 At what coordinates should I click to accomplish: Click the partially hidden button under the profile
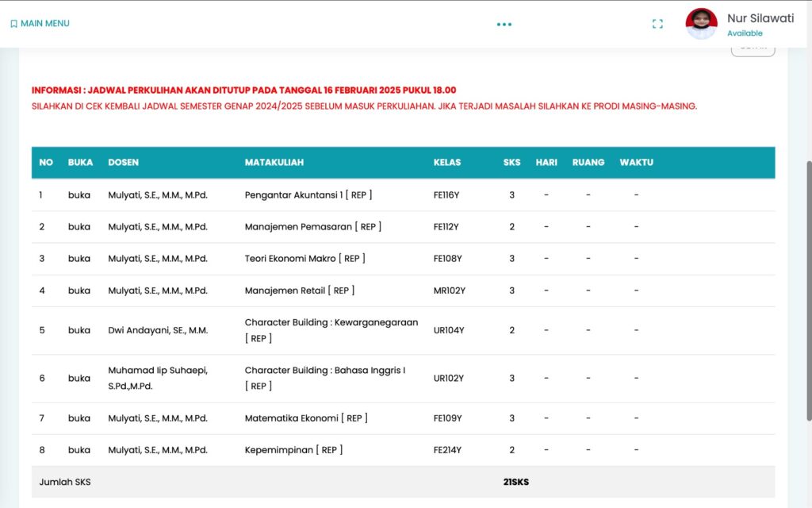(x=753, y=50)
